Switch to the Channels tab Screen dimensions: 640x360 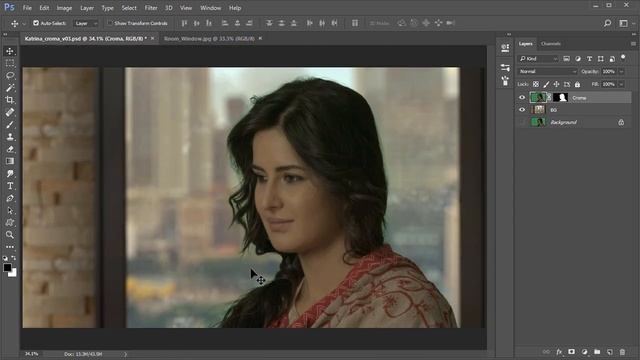click(551, 44)
